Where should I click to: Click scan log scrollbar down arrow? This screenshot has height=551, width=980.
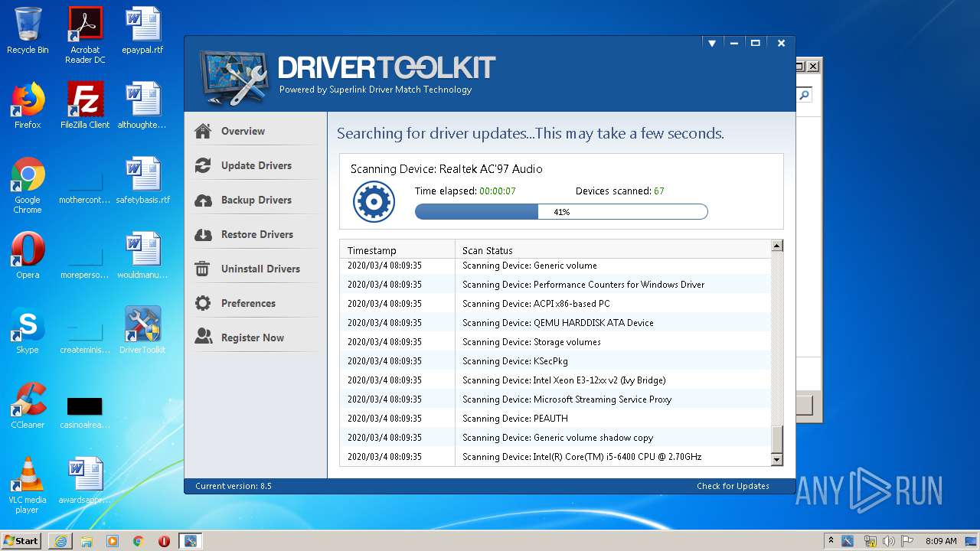click(x=777, y=459)
